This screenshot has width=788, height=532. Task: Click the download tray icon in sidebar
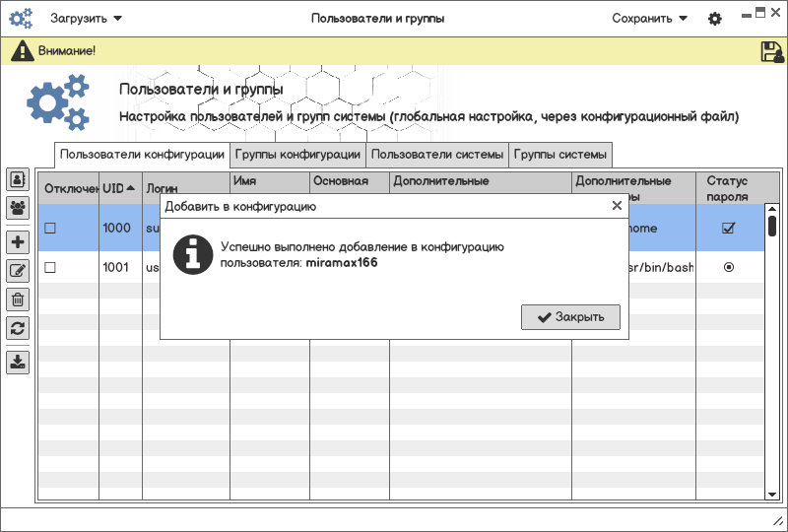coord(18,362)
